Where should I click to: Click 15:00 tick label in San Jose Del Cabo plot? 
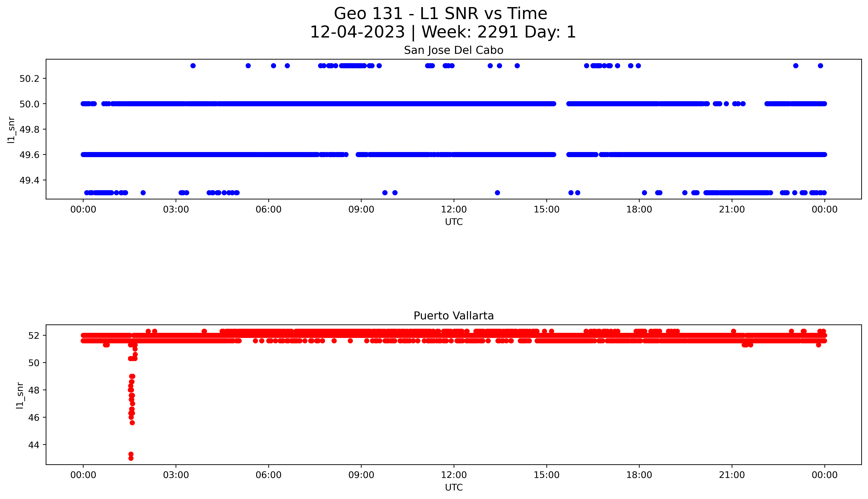547,210
